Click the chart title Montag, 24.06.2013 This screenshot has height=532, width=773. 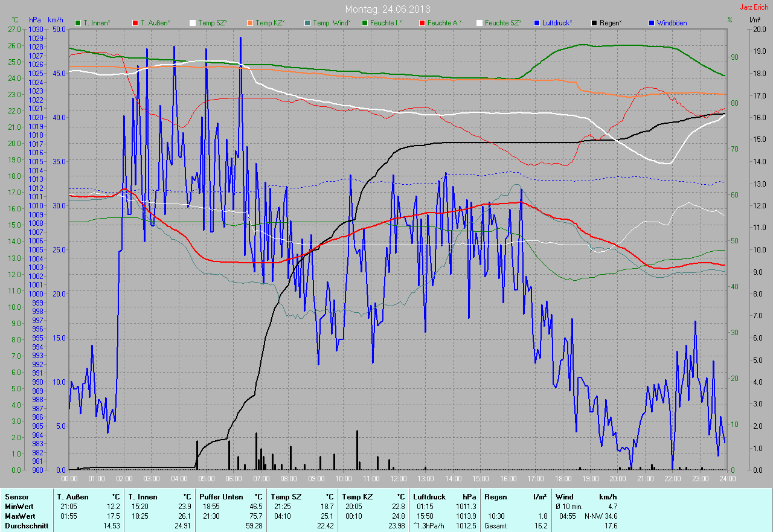387,9
